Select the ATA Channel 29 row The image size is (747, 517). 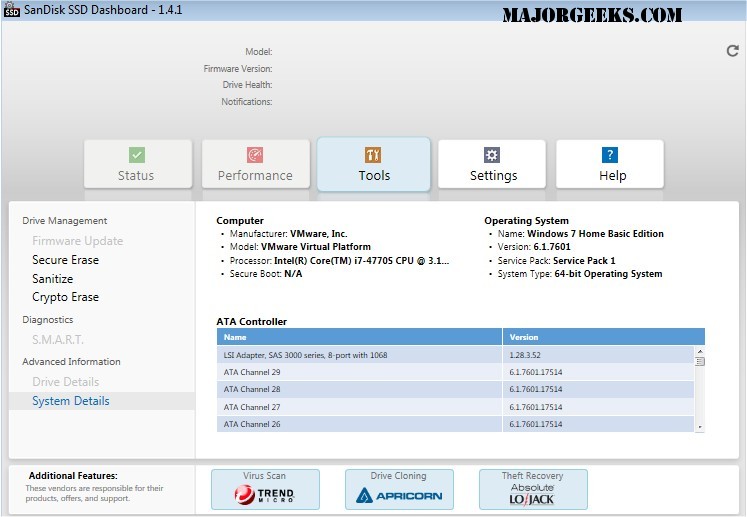point(455,372)
